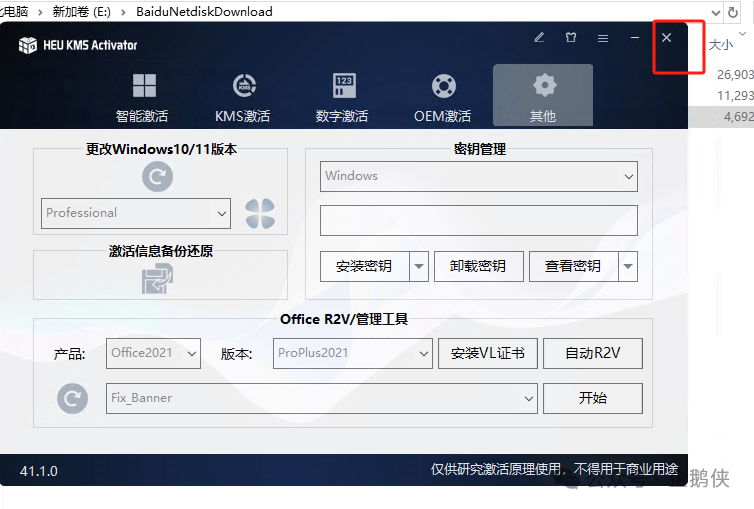Close the HEU KMS Activator window
Screen dimensions: 754x509
click(x=666, y=37)
